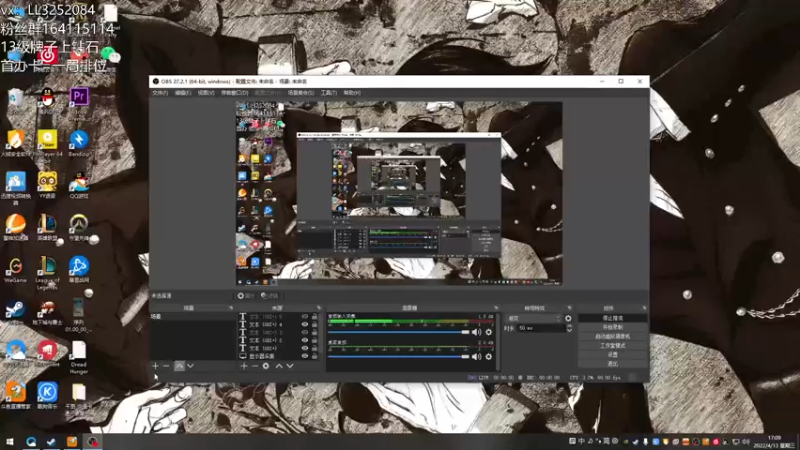Pop out the 混音器 dock via header icon
800x450 pixels.
coord(496,308)
